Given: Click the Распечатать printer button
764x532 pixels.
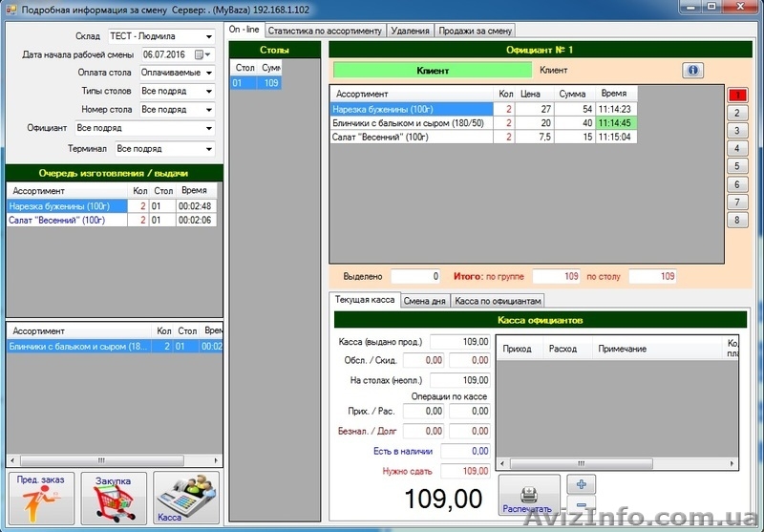Looking at the screenshot, I should pos(527,498).
